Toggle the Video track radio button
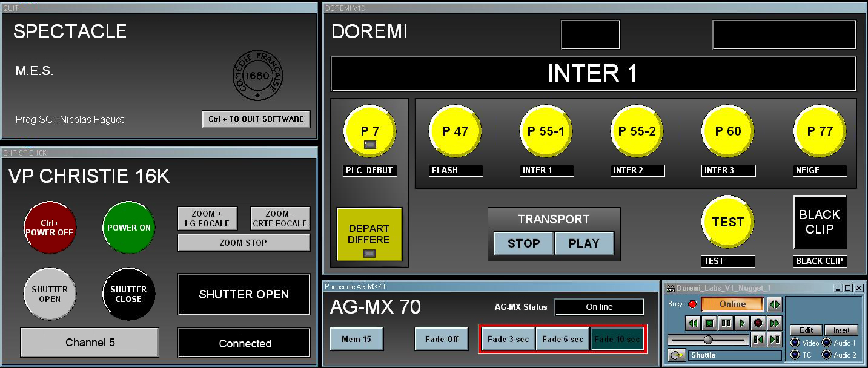 (x=795, y=343)
